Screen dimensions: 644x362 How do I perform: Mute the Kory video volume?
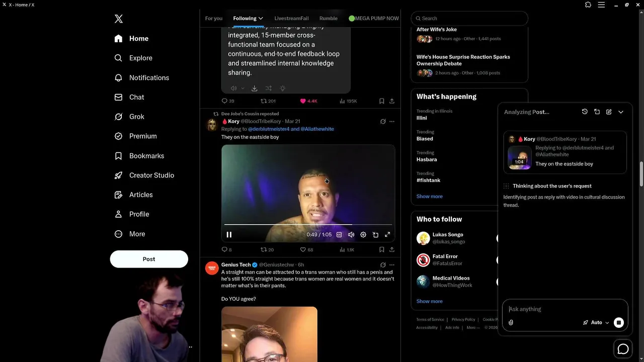pos(351,235)
